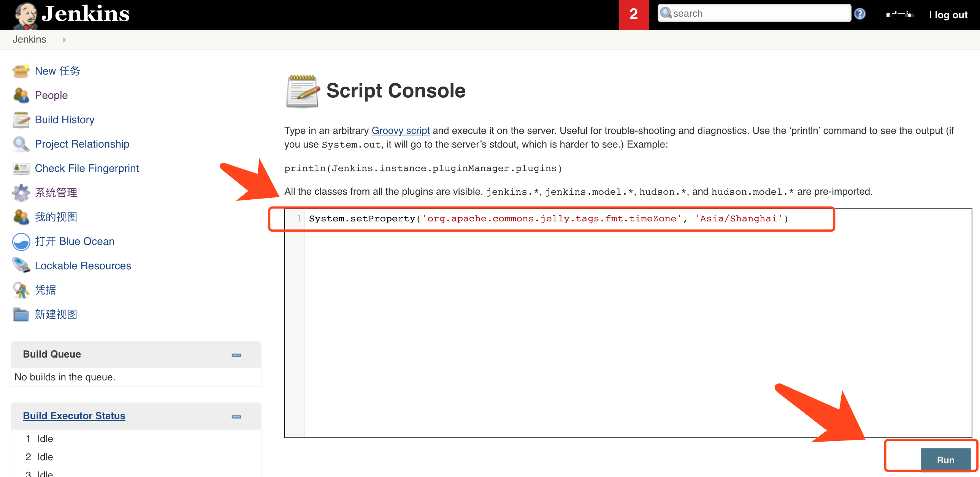Open Lockable Resources sidebar link
980x477 pixels.
[83, 266]
